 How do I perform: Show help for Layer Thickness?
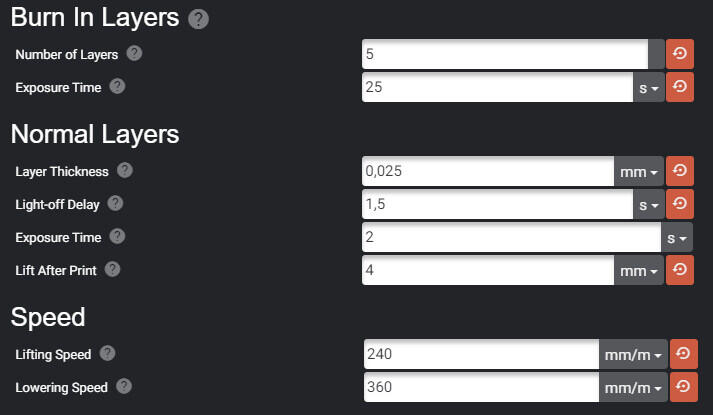(x=126, y=171)
